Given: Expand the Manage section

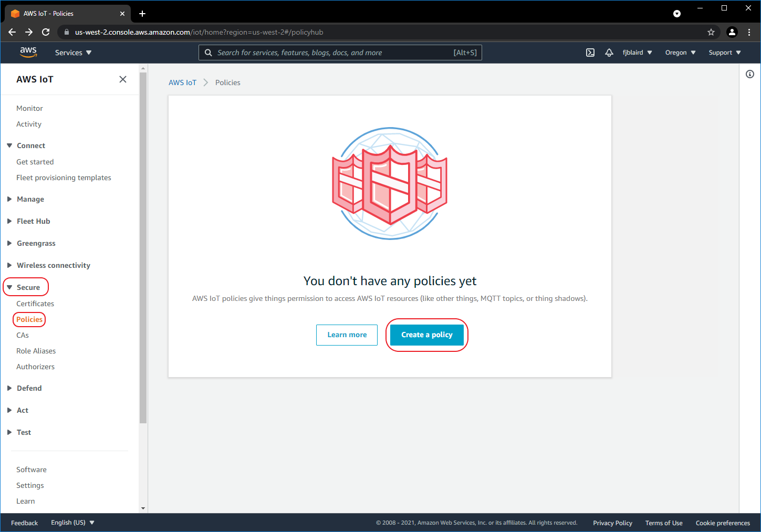Looking at the screenshot, I should [30, 199].
